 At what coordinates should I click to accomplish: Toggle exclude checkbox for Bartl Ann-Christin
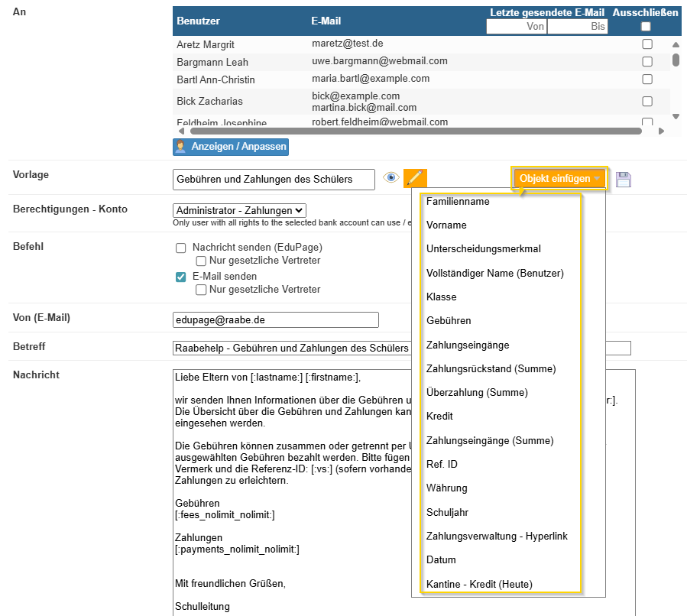(647, 79)
